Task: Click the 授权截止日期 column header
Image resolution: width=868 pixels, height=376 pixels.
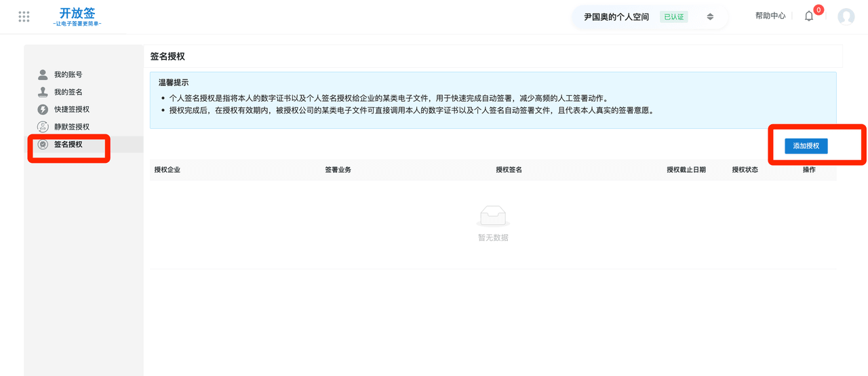Action: click(x=686, y=170)
